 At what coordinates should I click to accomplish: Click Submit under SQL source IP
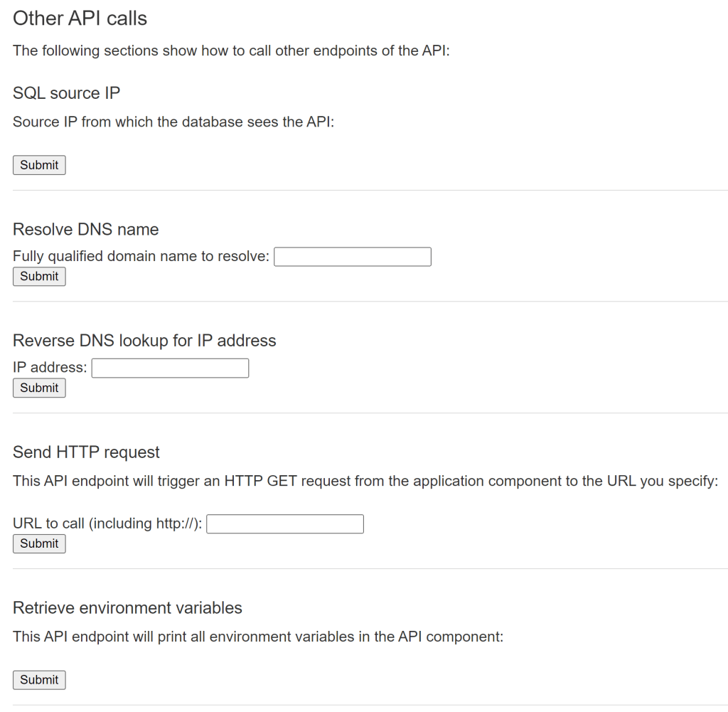(x=39, y=165)
